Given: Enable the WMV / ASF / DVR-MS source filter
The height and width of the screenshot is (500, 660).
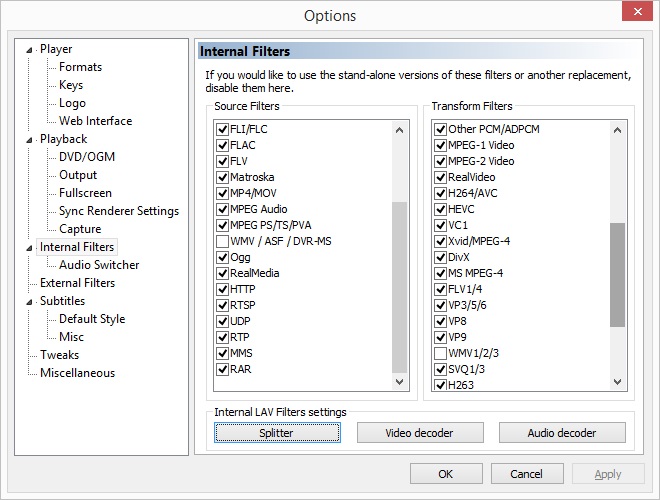Looking at the screenshot, I should click(x=222, y=241).
